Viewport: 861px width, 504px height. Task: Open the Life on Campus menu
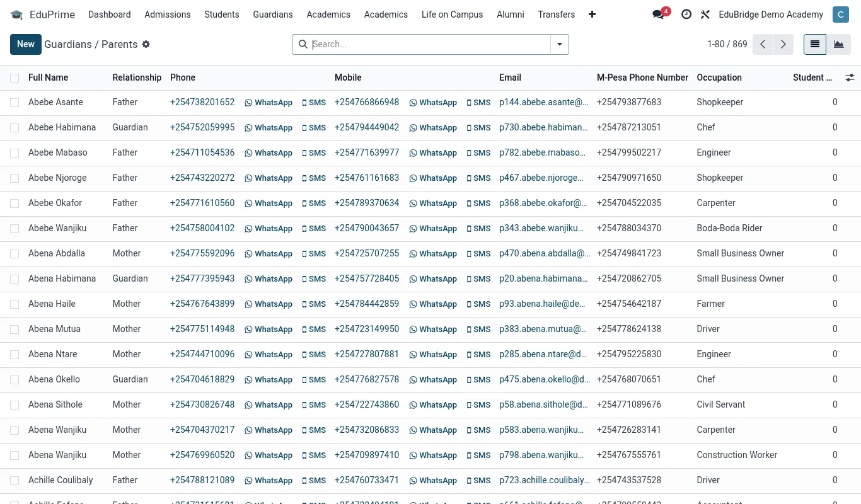452,14
